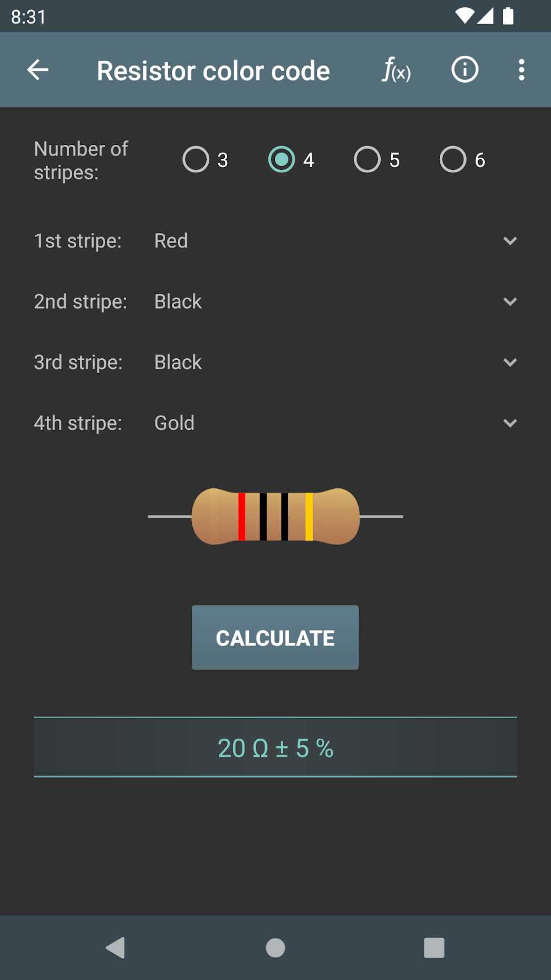
Task: Tap the red stripe on the resistor
Action: [x=241, y=516]
